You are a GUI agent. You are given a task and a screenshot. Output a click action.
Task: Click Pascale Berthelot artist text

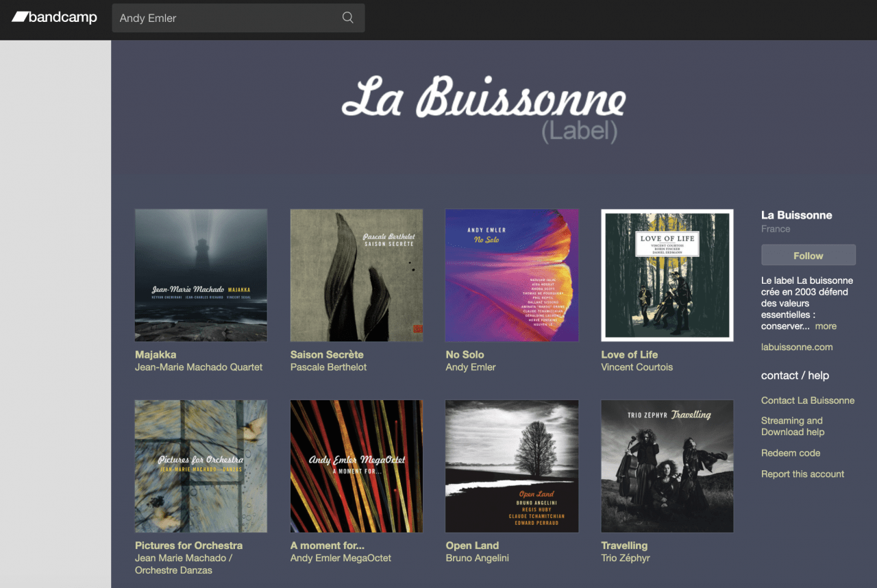click(329, 367)
